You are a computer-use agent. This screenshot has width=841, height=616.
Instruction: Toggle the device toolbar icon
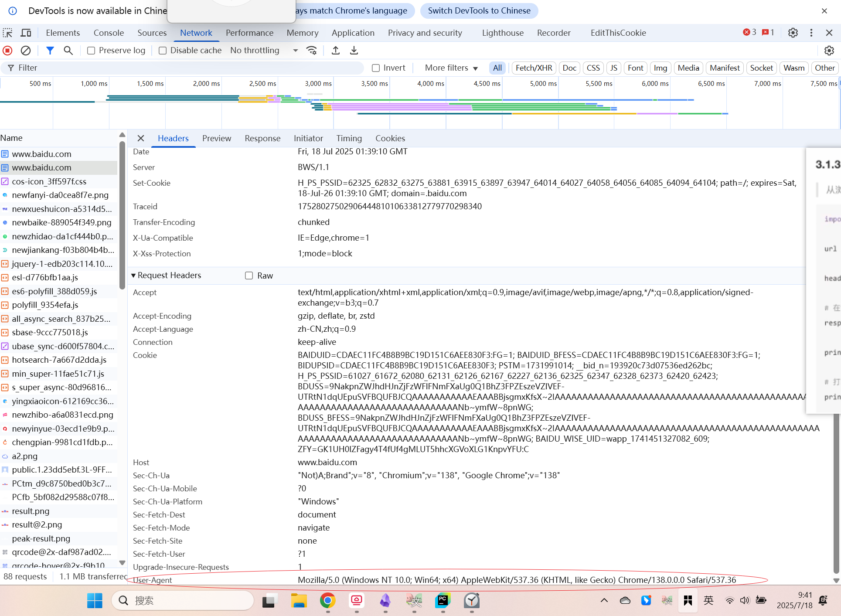(x=26, y=33)
